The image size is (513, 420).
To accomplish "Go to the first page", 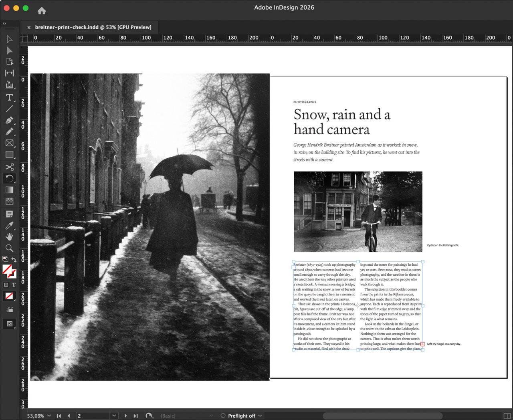I will click(x=59, y=416).
